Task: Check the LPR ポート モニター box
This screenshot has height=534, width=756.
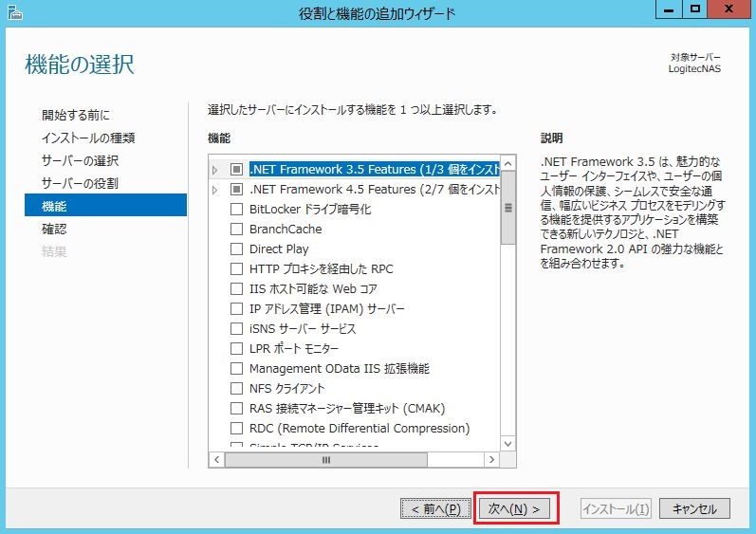Action: [x=236, y=348]
